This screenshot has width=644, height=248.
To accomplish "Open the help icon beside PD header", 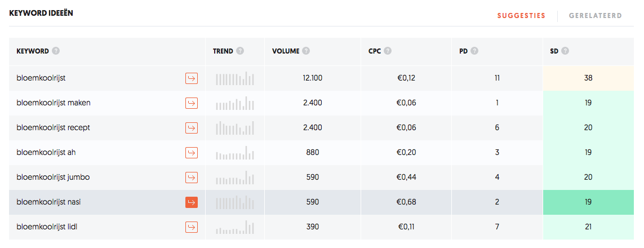I will tap(474, 51).
